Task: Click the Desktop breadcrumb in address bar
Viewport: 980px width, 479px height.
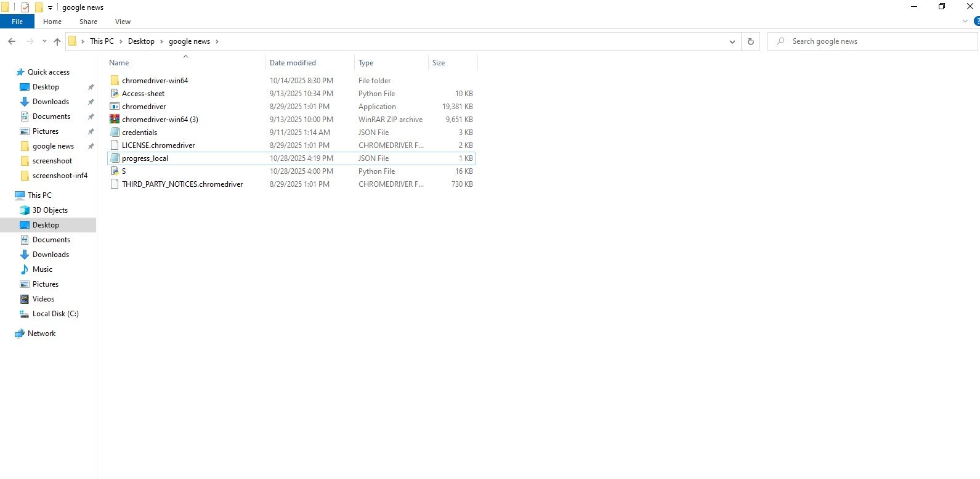Action: pos(141,41)
